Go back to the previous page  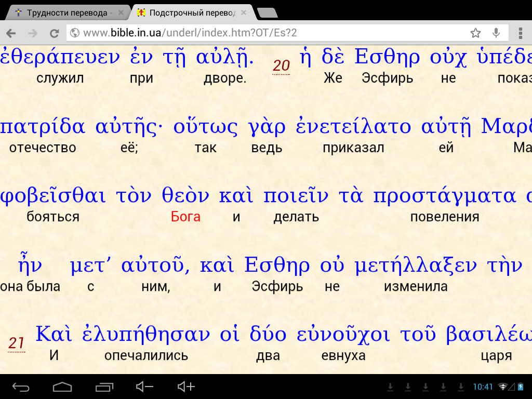tap(11, 33)
